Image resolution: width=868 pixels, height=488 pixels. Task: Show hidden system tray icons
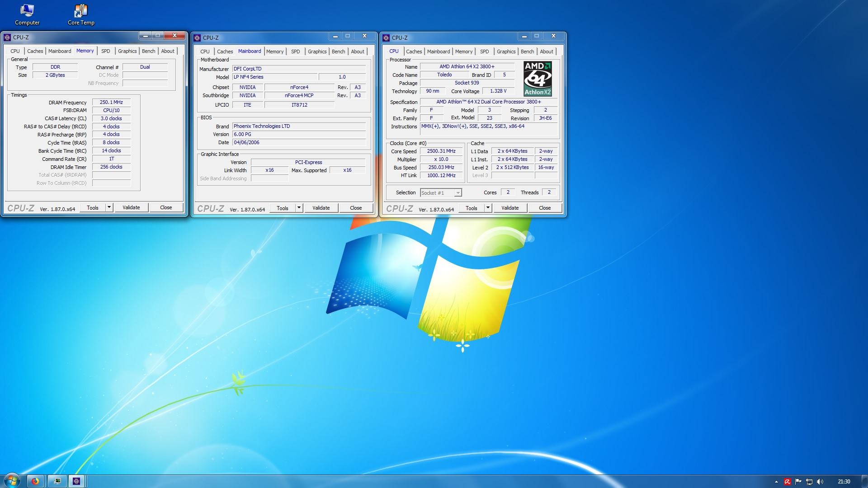pyautogui.click(x=776, y=482)
